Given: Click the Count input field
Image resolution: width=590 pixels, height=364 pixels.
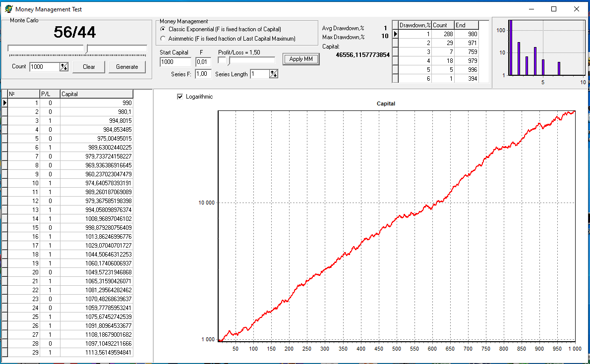Looking at the screenshot, I should click(45, 67).
